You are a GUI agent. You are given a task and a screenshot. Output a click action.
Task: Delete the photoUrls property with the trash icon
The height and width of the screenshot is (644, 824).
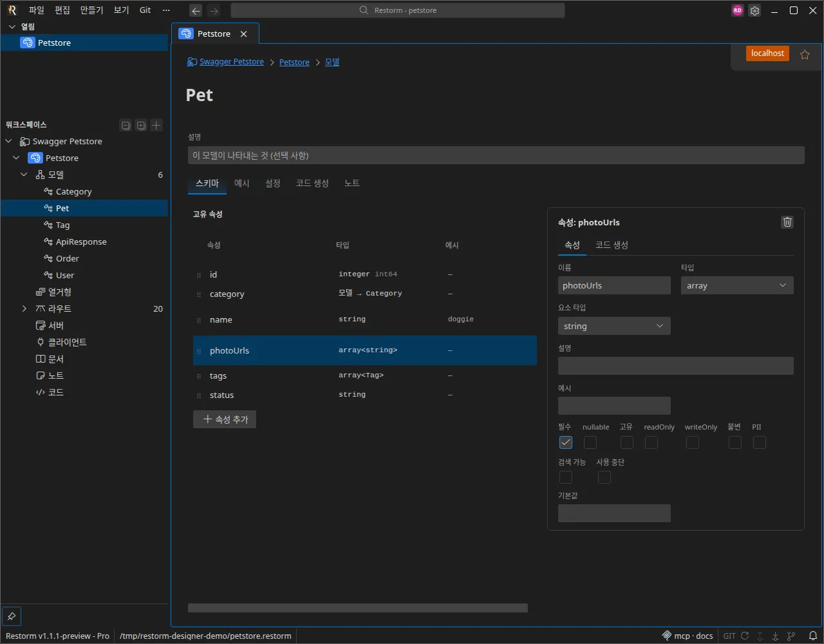tap(787, 222)
